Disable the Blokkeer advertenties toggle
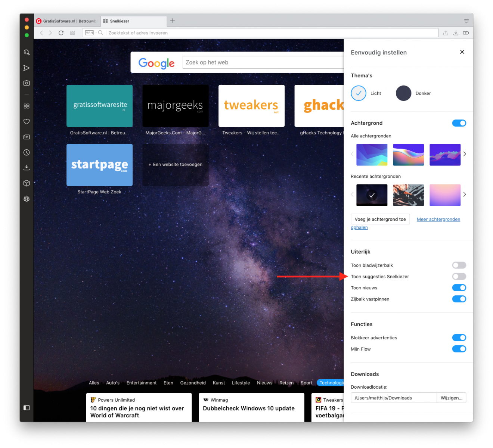 coord(459,338)
